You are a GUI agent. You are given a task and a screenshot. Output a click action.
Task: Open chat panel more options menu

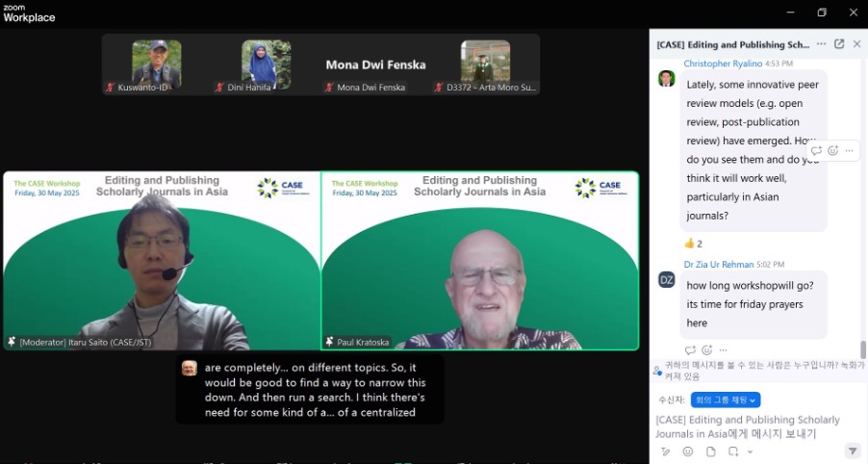[821, 44]
